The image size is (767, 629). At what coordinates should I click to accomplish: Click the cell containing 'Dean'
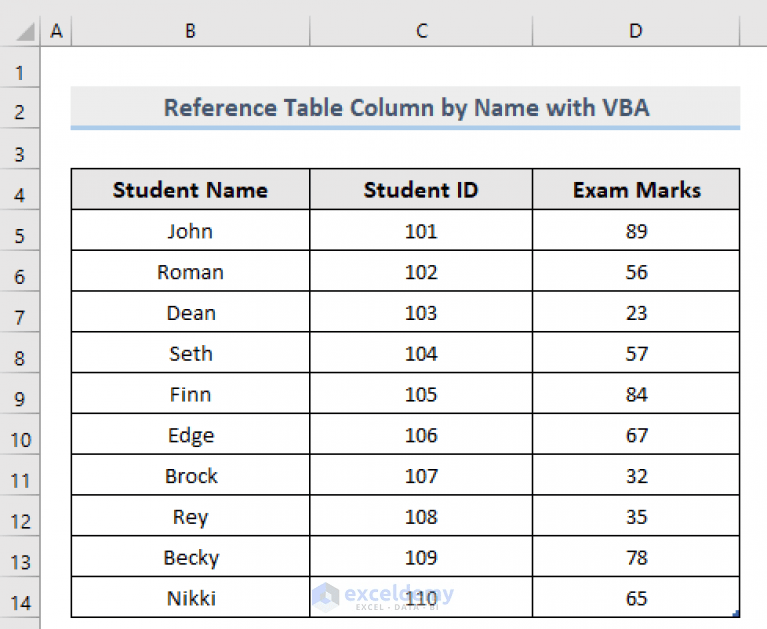click(x=190, y=312)
